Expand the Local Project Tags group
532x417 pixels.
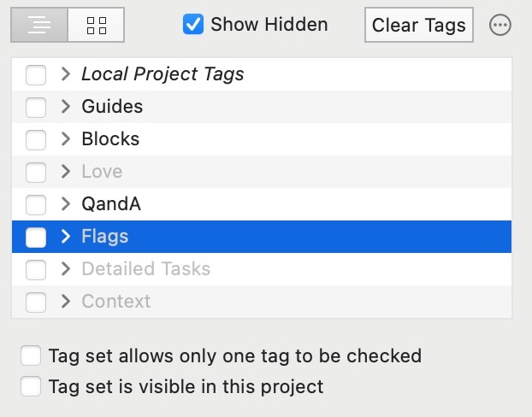66,73
